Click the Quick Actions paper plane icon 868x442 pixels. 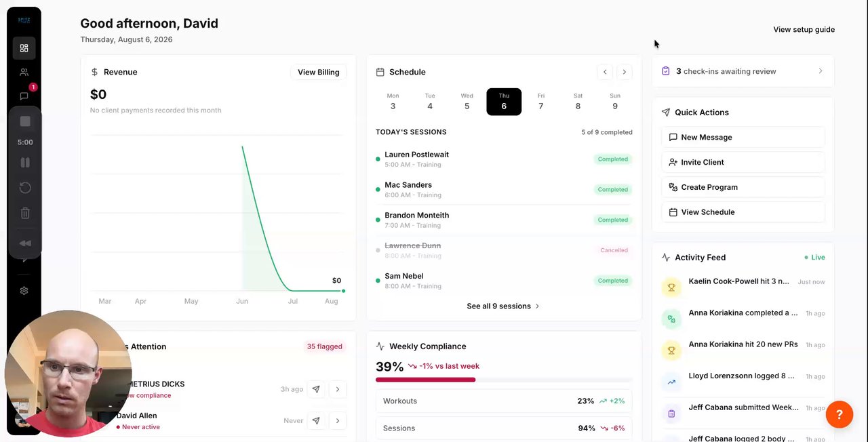pos(666,113)
